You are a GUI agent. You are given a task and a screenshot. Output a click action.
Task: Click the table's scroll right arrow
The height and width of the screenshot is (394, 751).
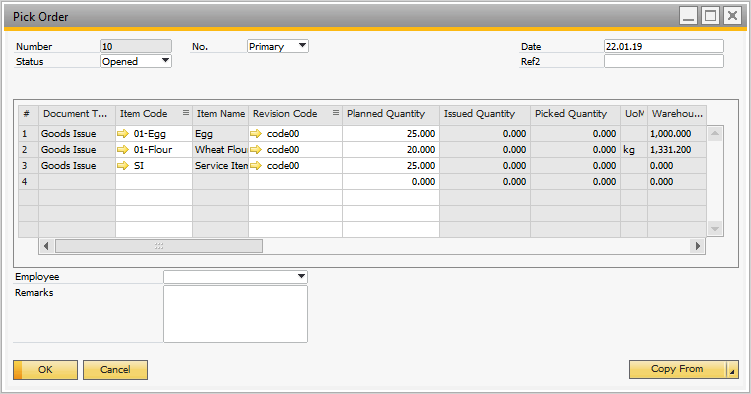(698, 246)
